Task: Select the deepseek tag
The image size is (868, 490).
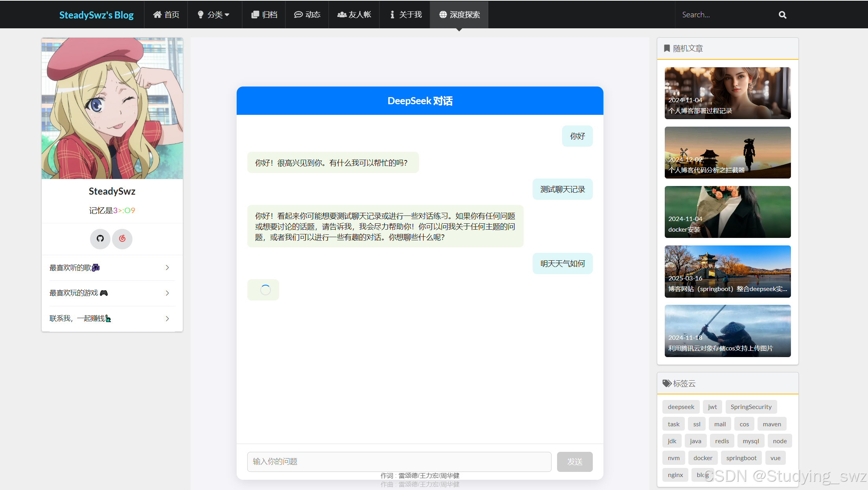Action: [680, 407]
